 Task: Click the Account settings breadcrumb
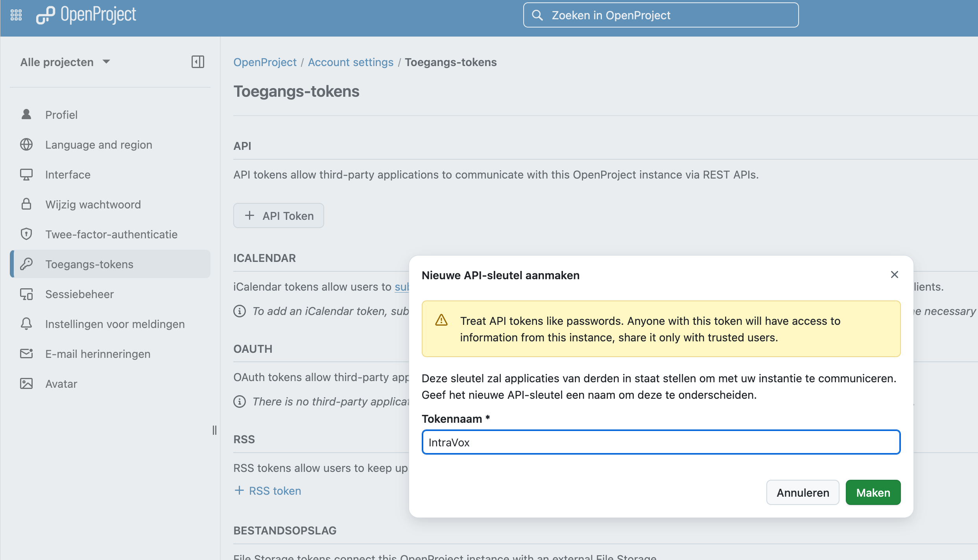pos(351,62)
